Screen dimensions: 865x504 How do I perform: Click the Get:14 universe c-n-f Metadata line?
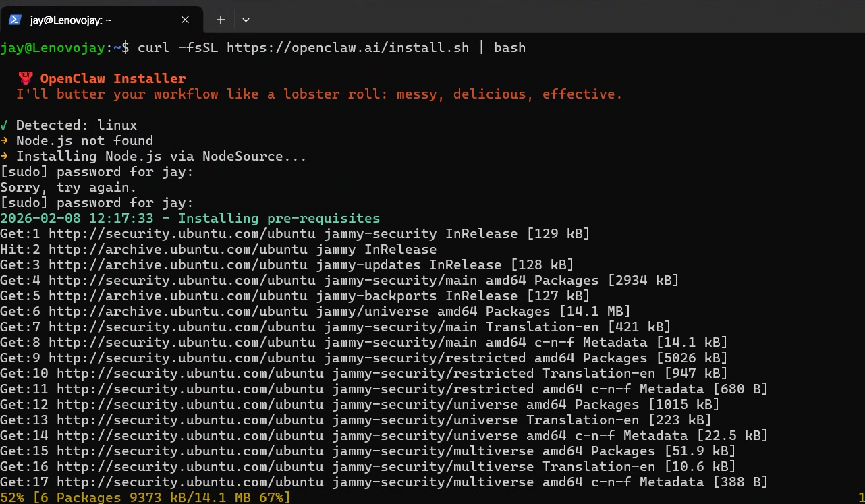(x=384, y=435)
